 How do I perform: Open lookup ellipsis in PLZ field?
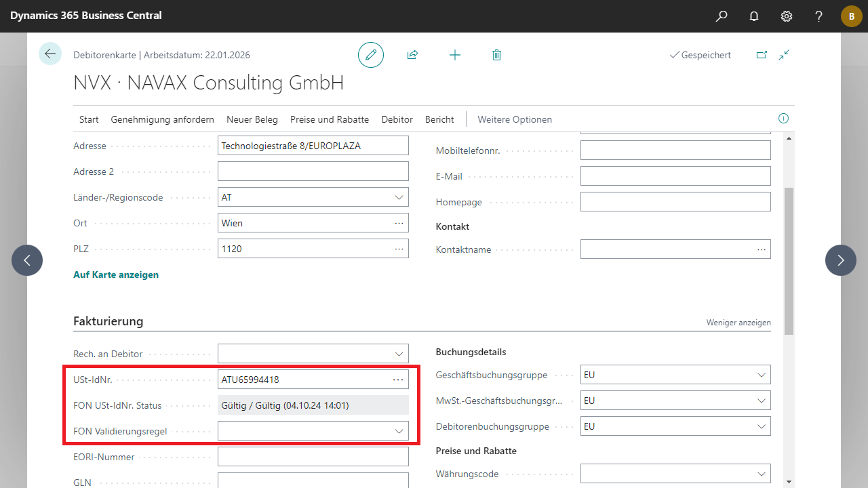[399, 249]
